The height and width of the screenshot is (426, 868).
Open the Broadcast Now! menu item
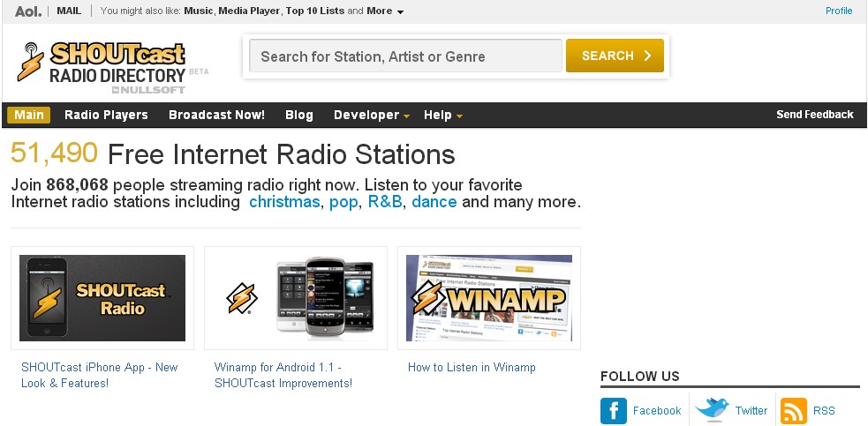coord(217,115)
